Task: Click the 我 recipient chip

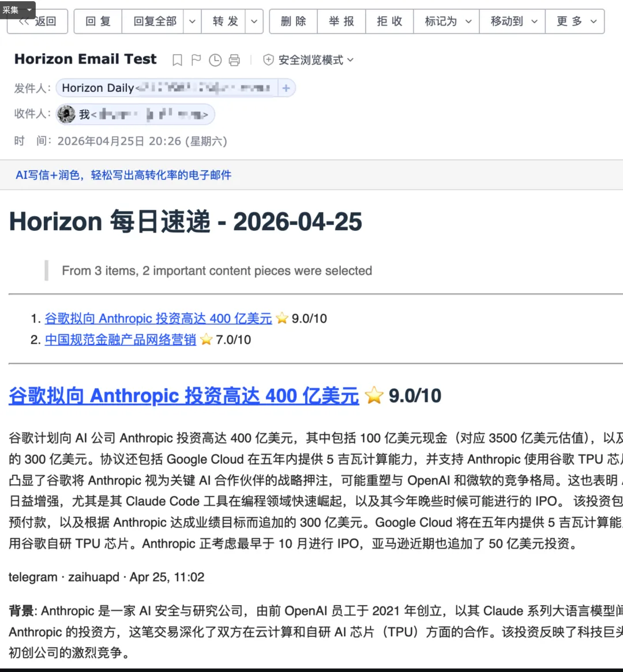Action: click(135, 114)
